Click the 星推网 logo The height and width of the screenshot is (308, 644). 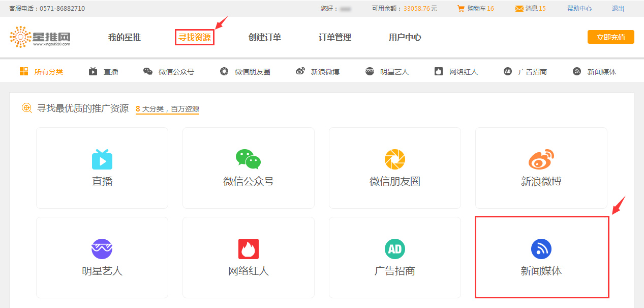point(40,37)
